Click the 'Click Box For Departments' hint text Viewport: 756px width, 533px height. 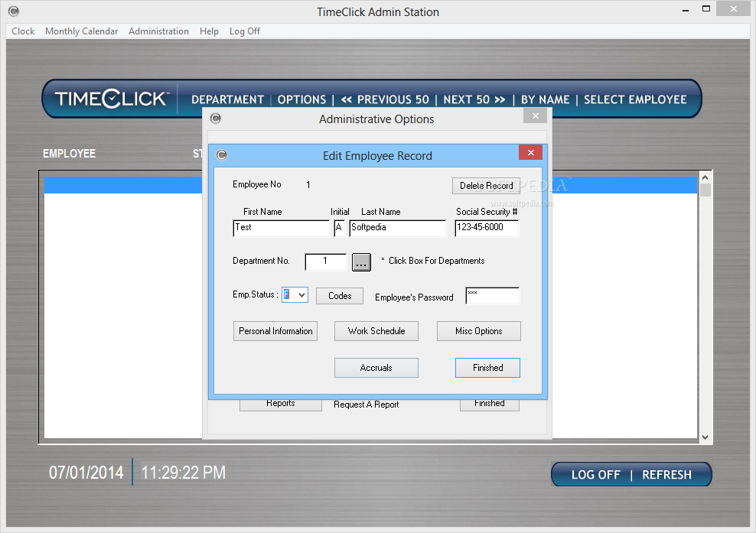(x=436, y=261)
